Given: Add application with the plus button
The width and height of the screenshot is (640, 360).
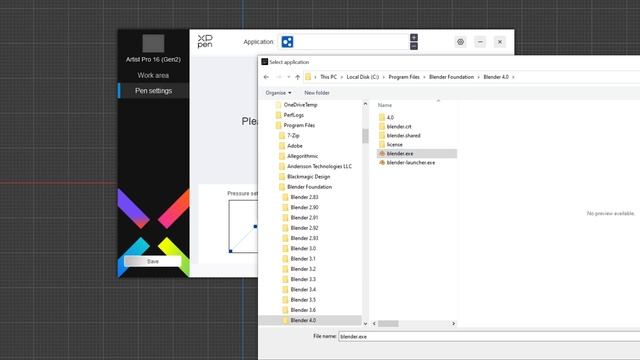Looking at the screenshot, I should 413,38.
